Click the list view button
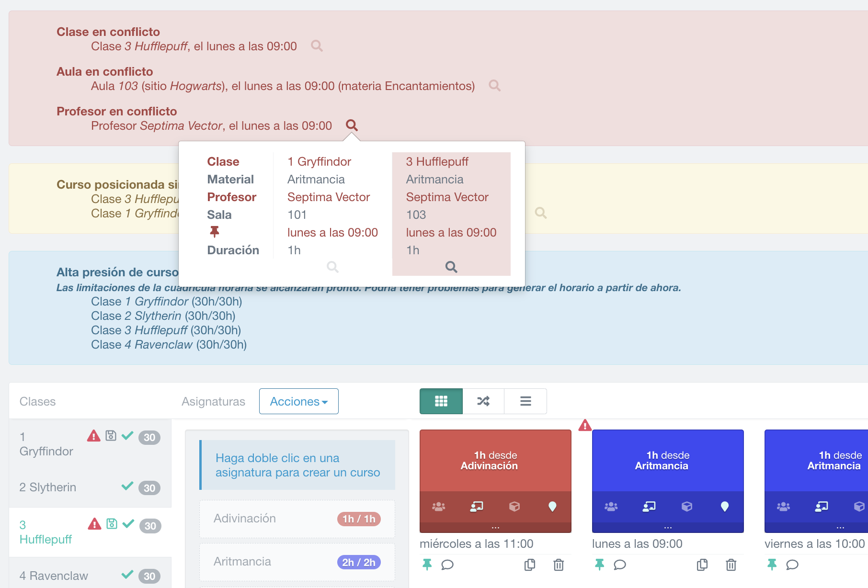Screen dimensions: 868x588 [525, 401]
